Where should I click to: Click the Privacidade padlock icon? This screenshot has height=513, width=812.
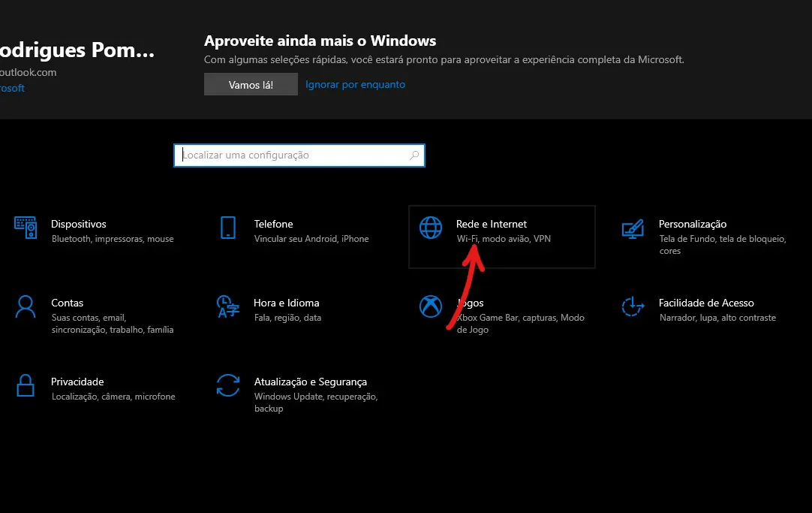pos(26,385)
